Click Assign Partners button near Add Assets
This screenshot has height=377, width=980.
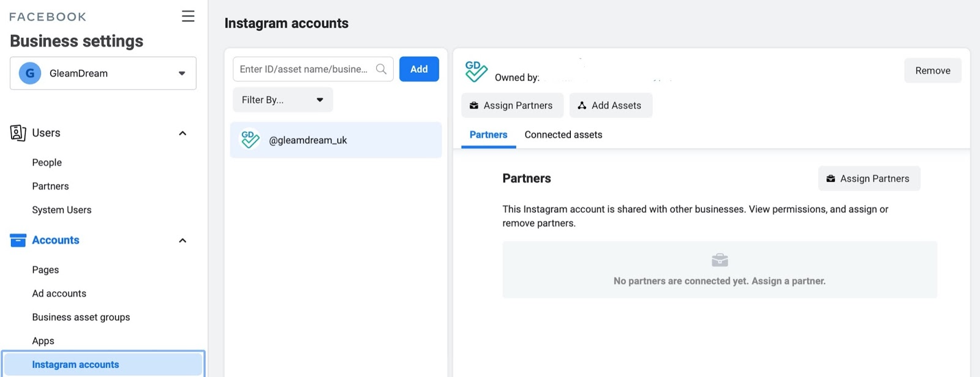tap(512, 105)
